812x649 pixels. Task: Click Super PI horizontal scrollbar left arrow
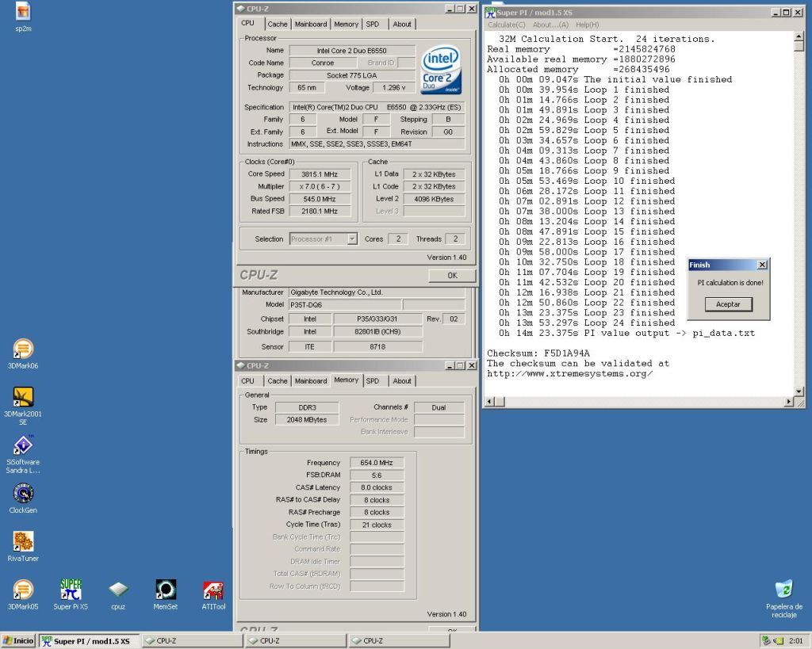[x=490, y=401]
